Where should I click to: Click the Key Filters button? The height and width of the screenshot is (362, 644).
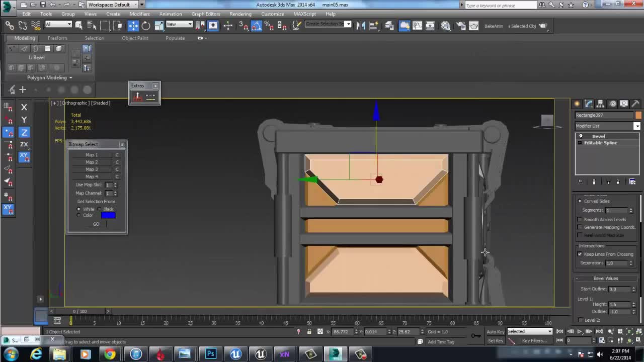pyautogui.click(x=534, y=341)
